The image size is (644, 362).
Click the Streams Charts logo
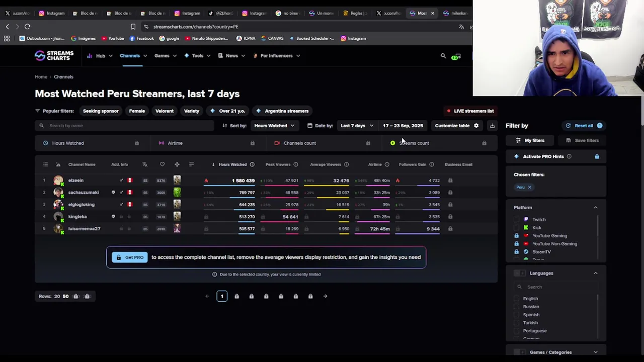coord(54,56)
